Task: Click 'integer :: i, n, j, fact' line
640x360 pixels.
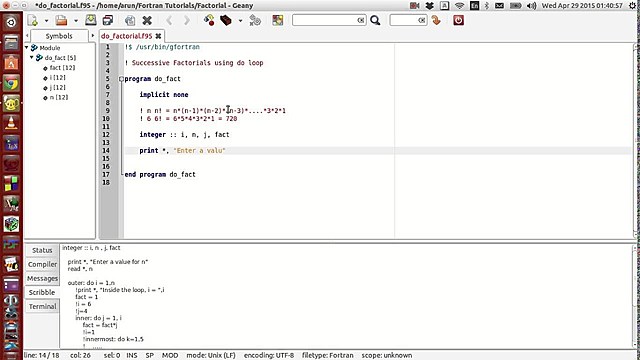Action: 184,135
